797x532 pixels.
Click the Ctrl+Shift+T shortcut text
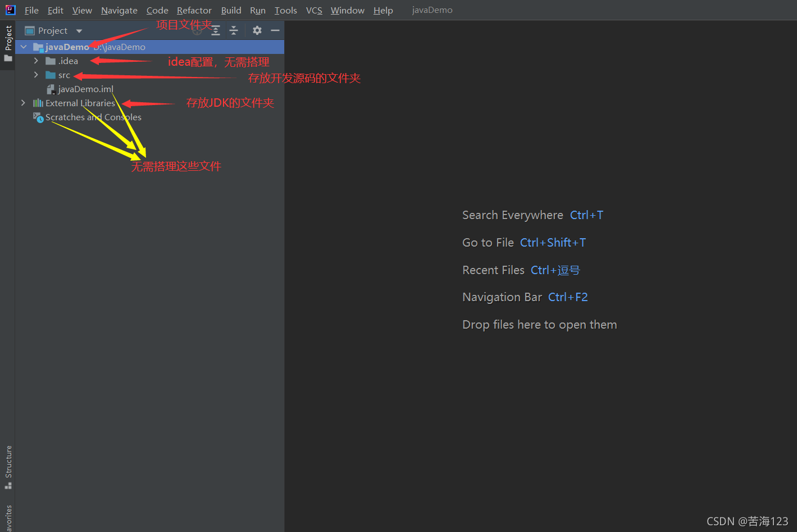point(553,243)
